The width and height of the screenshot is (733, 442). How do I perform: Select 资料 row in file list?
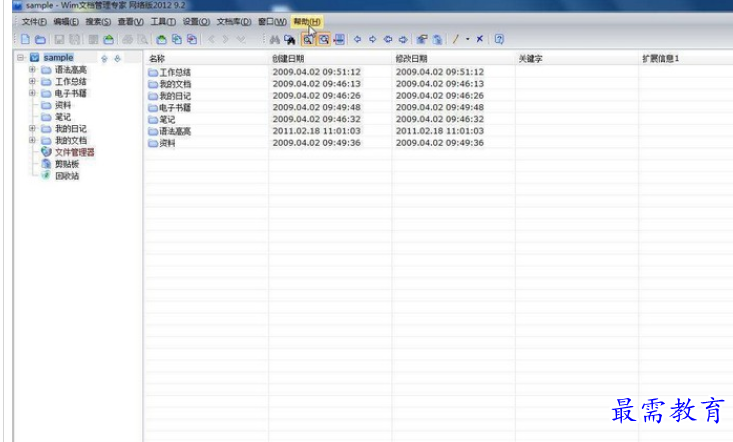167,143
